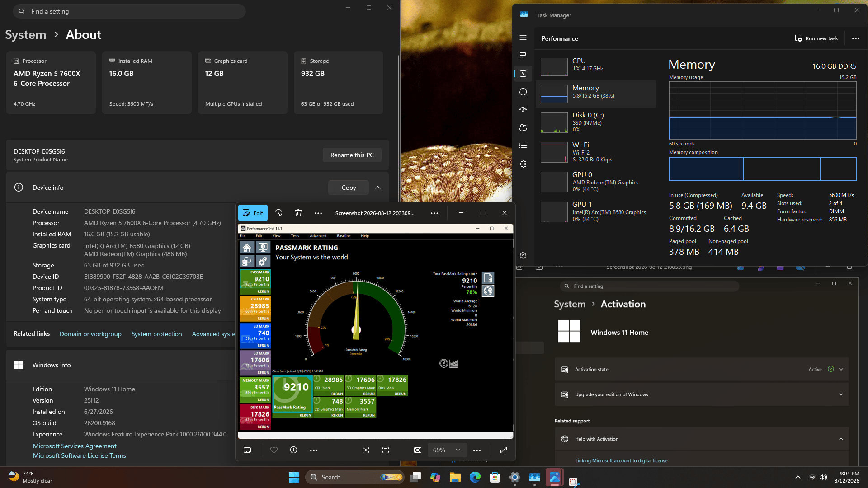This screenshot has width=868, height=488.
Task: Open Linking Microsoft account to digital license
Action: pyautogui.click(x=621, y=460)
